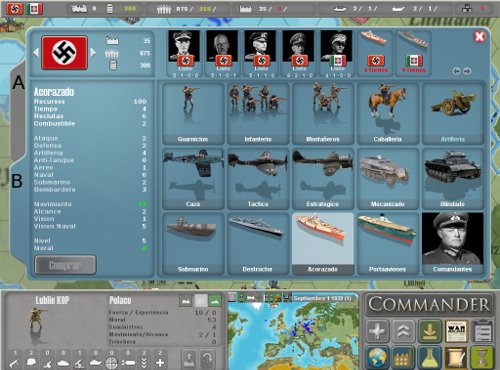The width and height of the screenshot is (500, 370).
Task: Select the highlighted Acorazado battleship card
Action: pos(323,244)
